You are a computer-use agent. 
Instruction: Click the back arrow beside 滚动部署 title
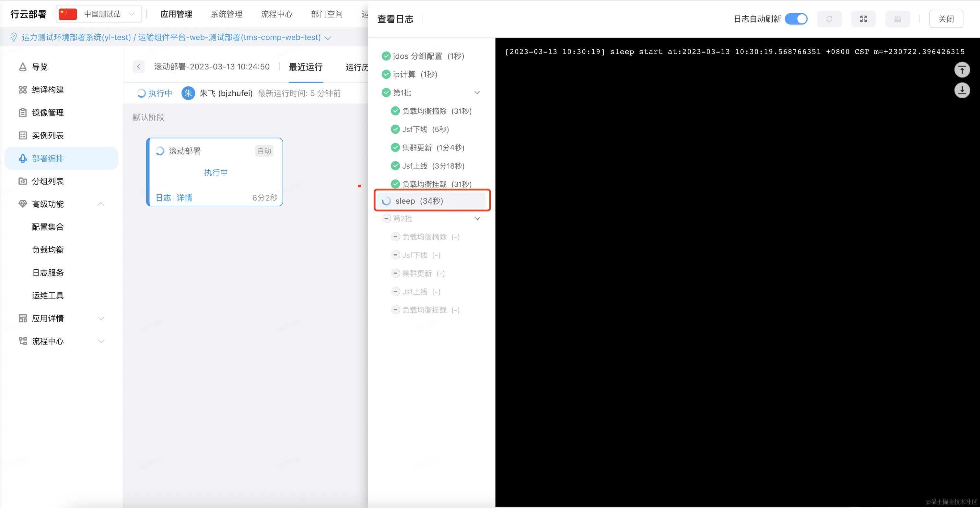pos(138,67)
